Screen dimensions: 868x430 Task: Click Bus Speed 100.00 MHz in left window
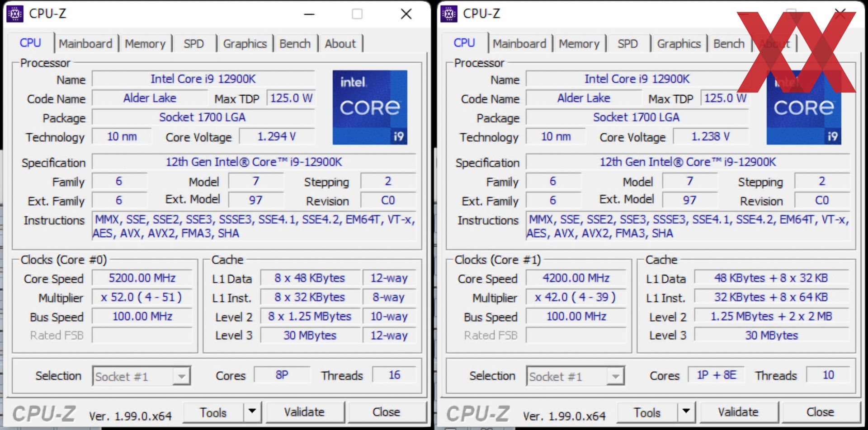click(x=142, y=316)
